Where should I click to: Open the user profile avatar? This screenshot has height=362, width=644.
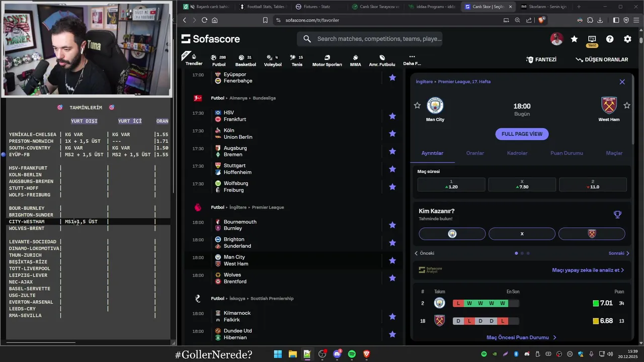[x=556, y=39]
